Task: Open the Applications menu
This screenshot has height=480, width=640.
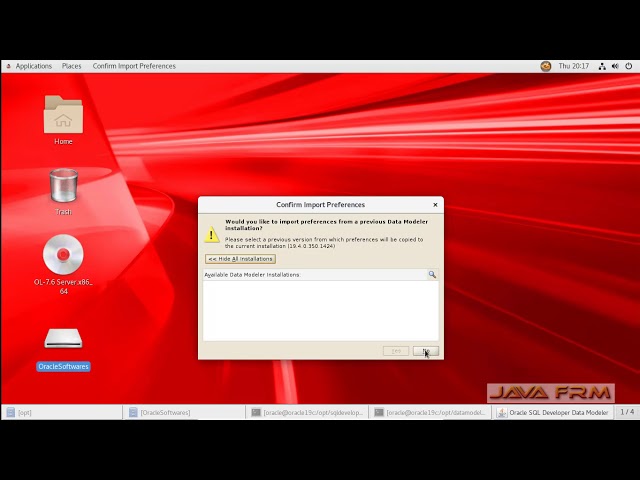Action: (x=33, y=66)
